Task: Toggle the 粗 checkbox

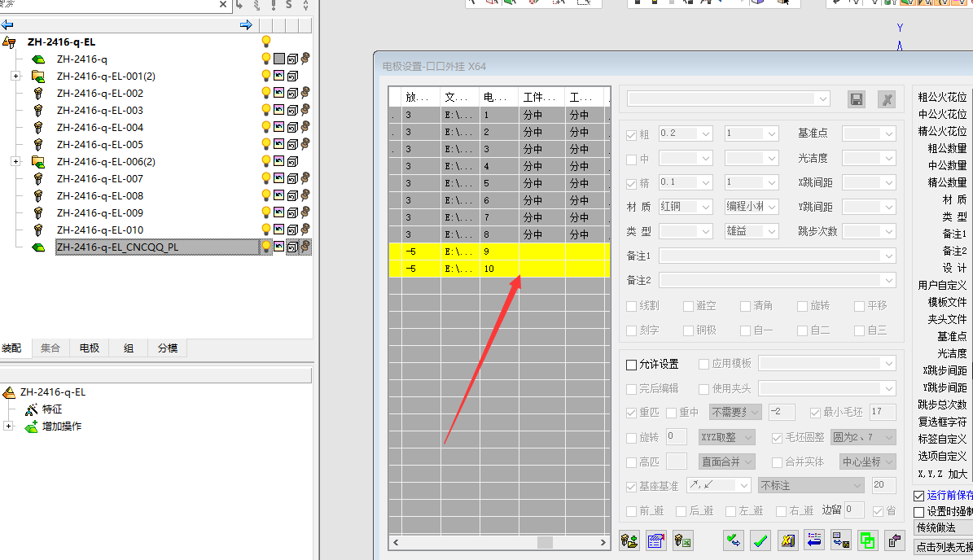Action: [x=631, y=134]
